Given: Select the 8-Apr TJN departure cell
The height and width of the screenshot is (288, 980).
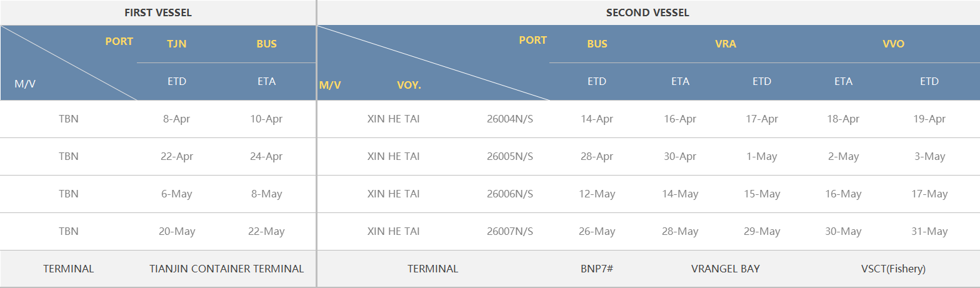Looking at the screenshot, I should (x=176, y=119).
